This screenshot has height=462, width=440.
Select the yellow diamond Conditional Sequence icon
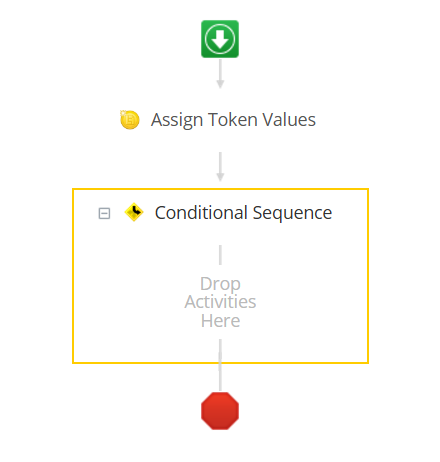tap(134, 212)
